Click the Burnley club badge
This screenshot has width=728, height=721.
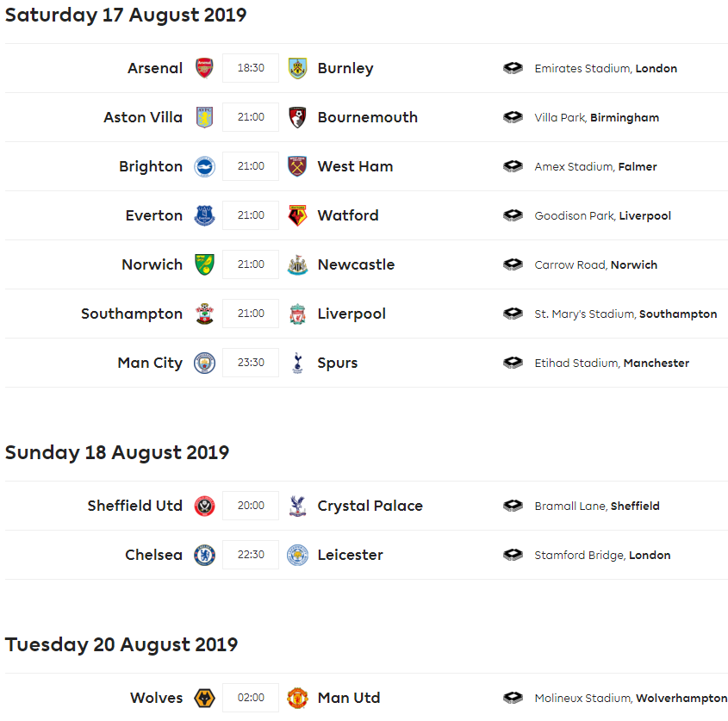pos(297,68)
